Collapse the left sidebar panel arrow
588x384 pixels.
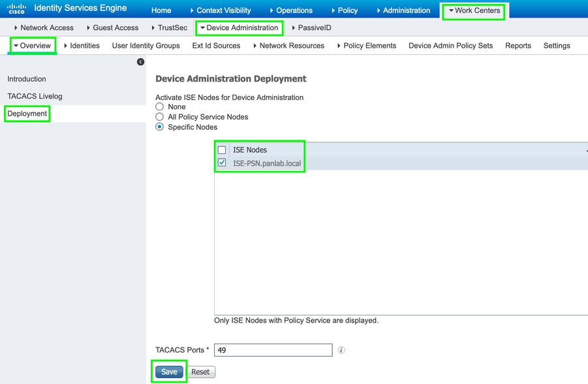(x=140, y=62)
